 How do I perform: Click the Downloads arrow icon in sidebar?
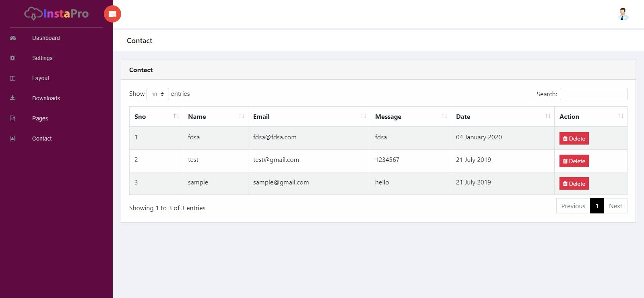click(x=13, y=98)
